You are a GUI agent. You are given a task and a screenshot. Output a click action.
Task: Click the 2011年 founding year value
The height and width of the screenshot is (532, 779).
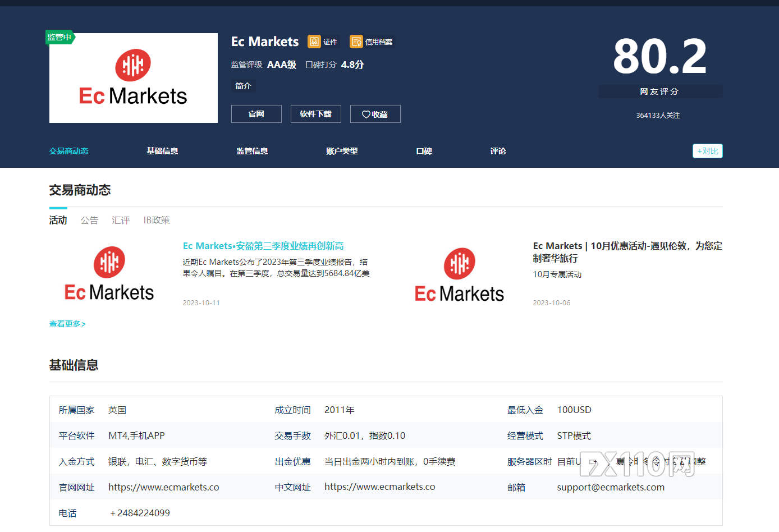point(340,410)
